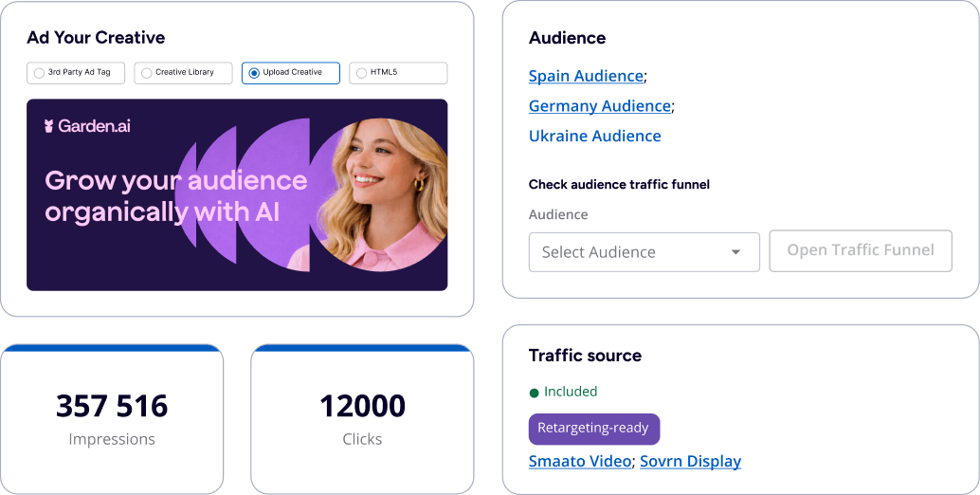Select the Upload Creative radio option
Screen dimensions: 980x495
(x=254, y=73)
